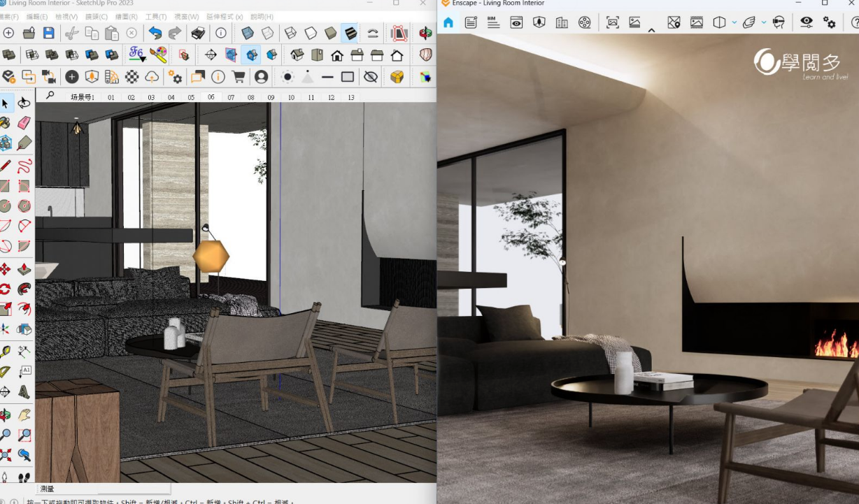This screenshot has height=504, width=859.
Task: Click Enscape screenshot capture icon
Action: (x=613, y=22)
